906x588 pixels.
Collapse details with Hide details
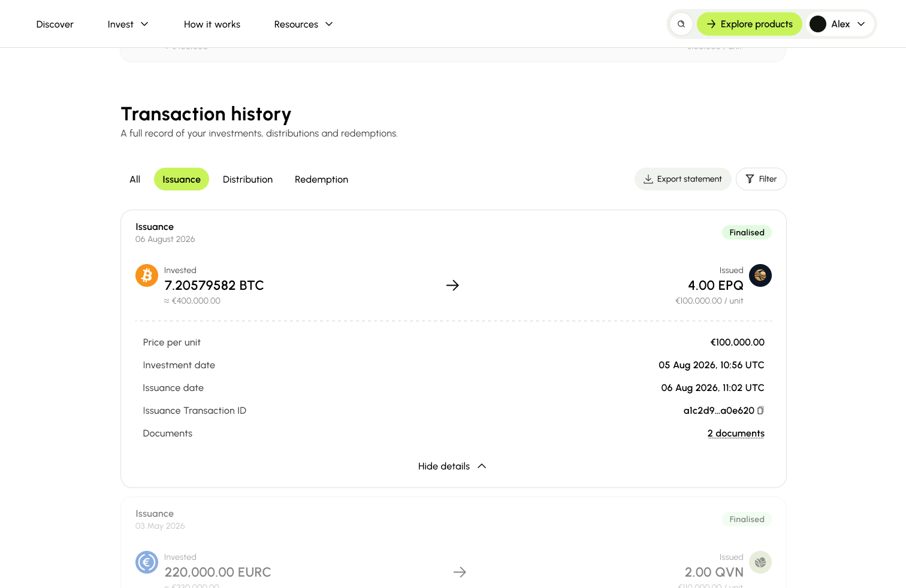tap(452, 466)
